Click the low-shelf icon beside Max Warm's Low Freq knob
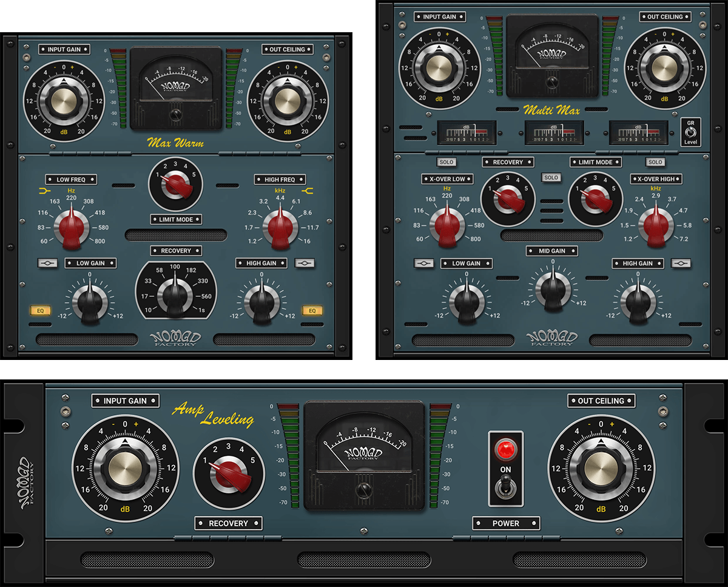 tap(43, 191)
